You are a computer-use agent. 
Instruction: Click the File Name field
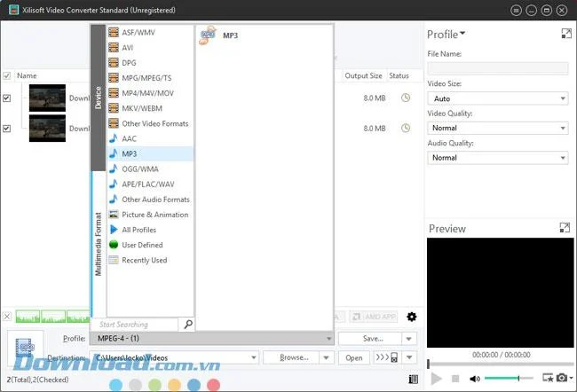(497, 68)
